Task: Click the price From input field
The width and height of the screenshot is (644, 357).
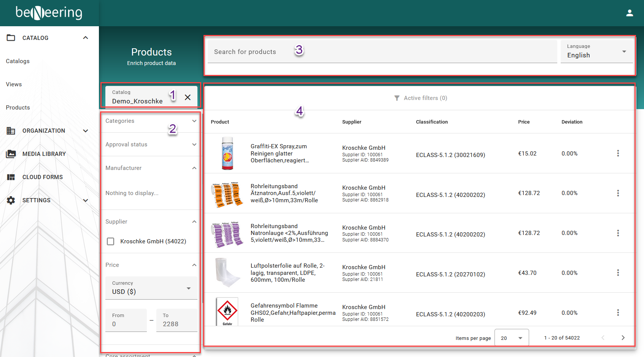Action: [126, 320]
